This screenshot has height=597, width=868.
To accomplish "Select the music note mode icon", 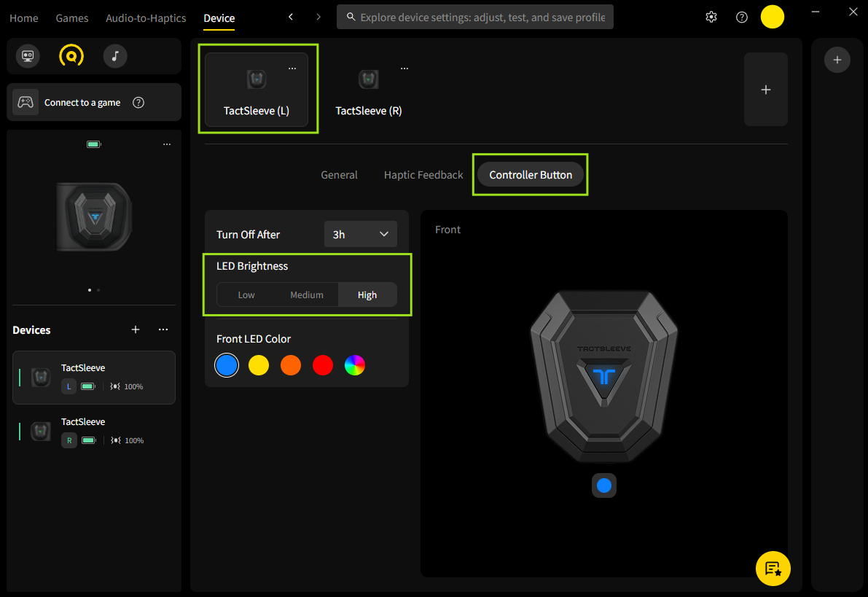I will tap(115, 56).
